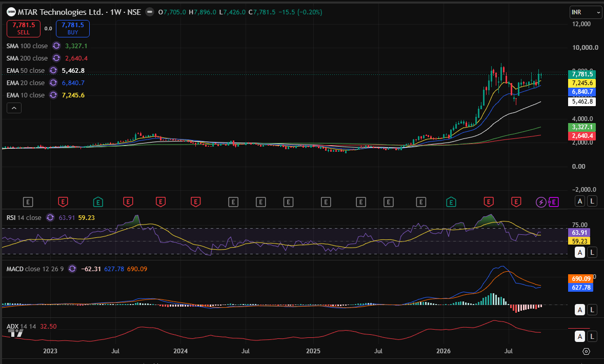The image size is (604, 364).
Task: Click the white 5,462.8 price axis label
Action: pyautogui.click(x=582, y=102)
